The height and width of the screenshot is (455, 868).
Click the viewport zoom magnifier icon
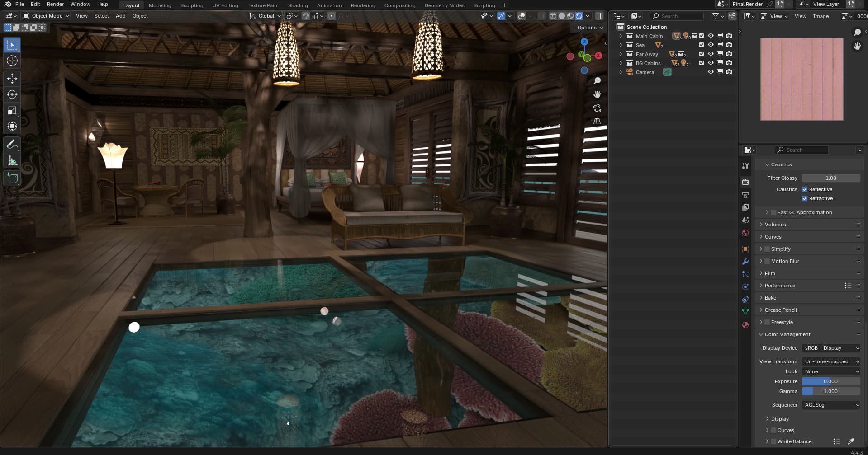pyautogui.click(x=597, y=81)
